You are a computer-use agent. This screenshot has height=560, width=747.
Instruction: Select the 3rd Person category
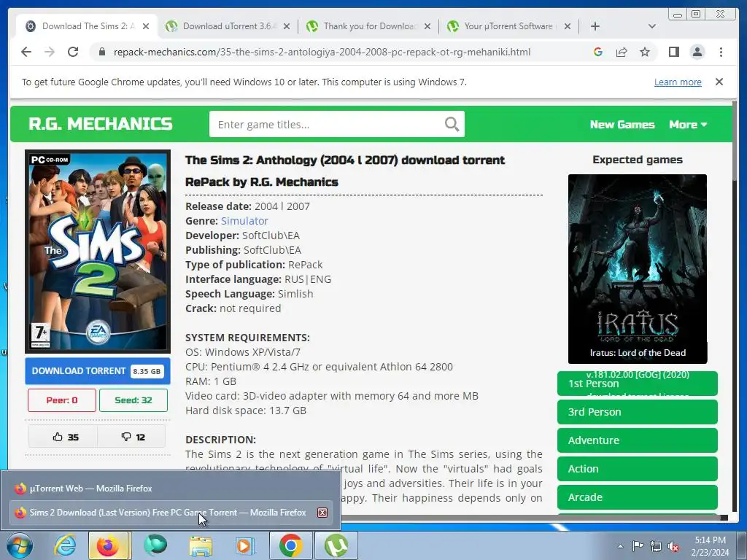(638, 412)
